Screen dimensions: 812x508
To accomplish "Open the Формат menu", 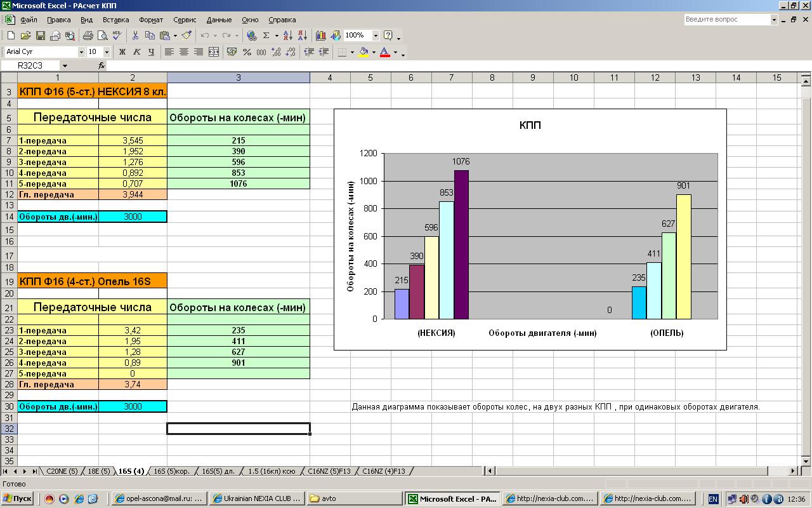I will (151, 20).
